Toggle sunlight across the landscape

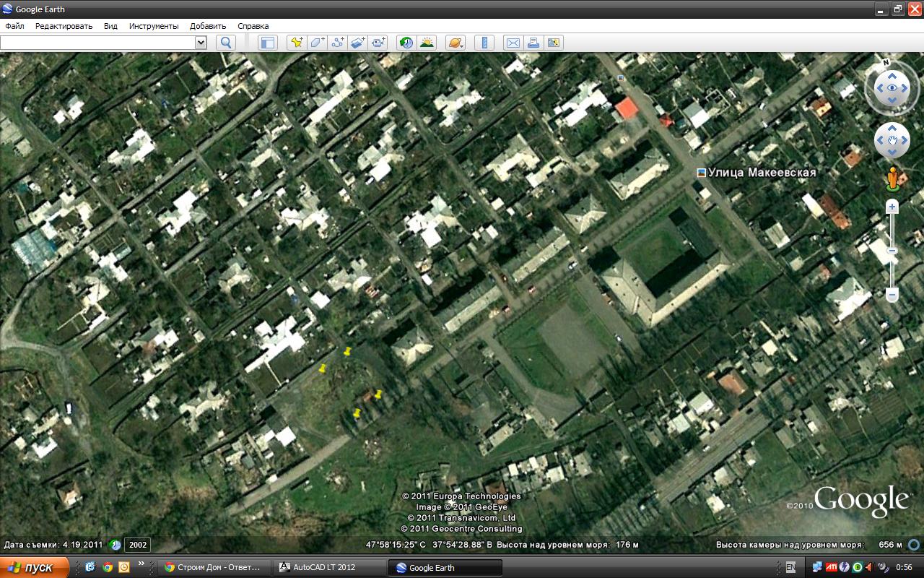coord(427,43)
